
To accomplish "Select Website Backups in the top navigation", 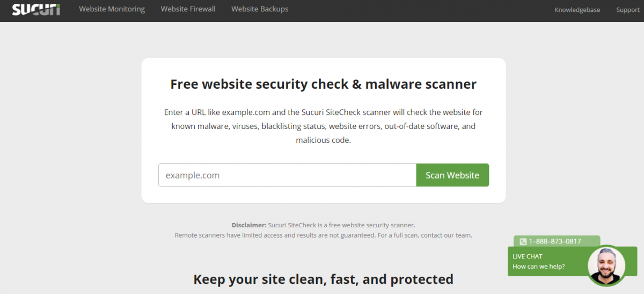I will point(260,9).
